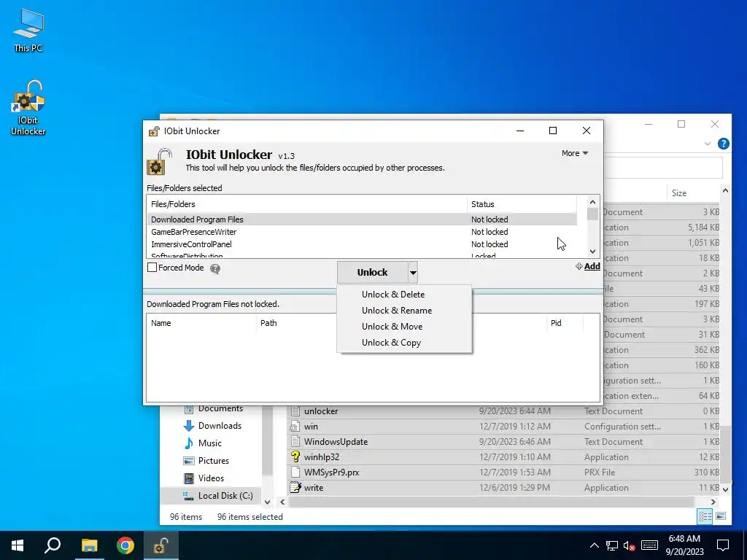Enable the Forced Mode checkbox
Image resolution: width=747 pixels, height=560 pixels.
[x=152, y=268]
